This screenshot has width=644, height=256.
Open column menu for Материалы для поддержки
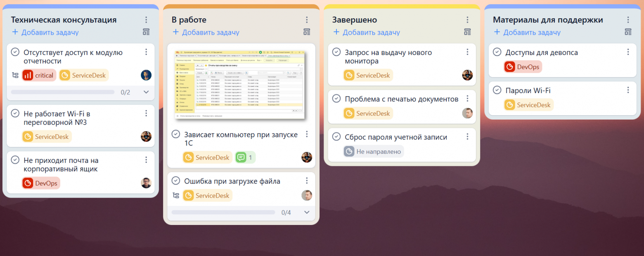tap(628, 20)
